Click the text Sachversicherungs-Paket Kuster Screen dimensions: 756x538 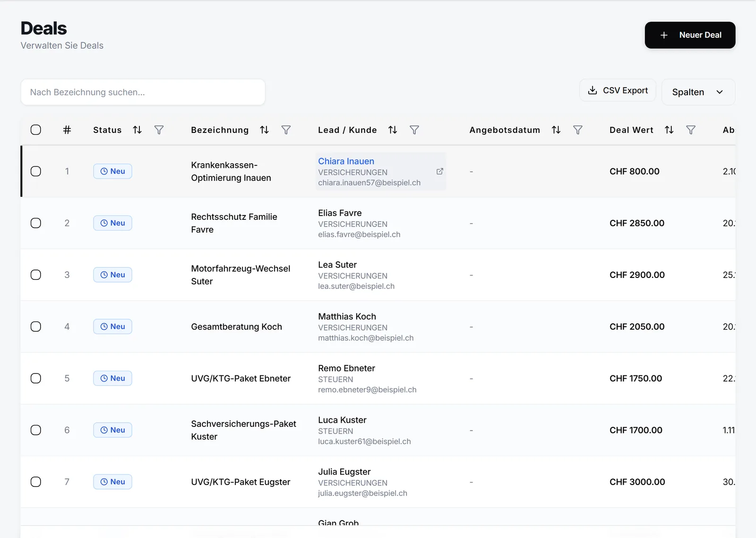click(x=243, y=430)
